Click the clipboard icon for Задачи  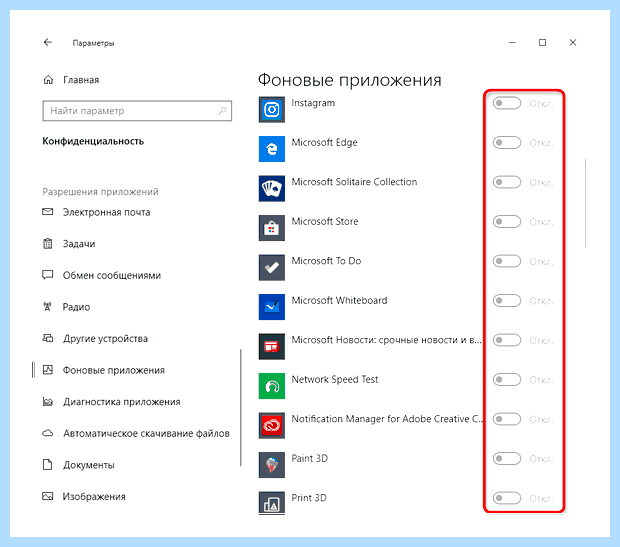pyautogui.click(x=48, y=244)
